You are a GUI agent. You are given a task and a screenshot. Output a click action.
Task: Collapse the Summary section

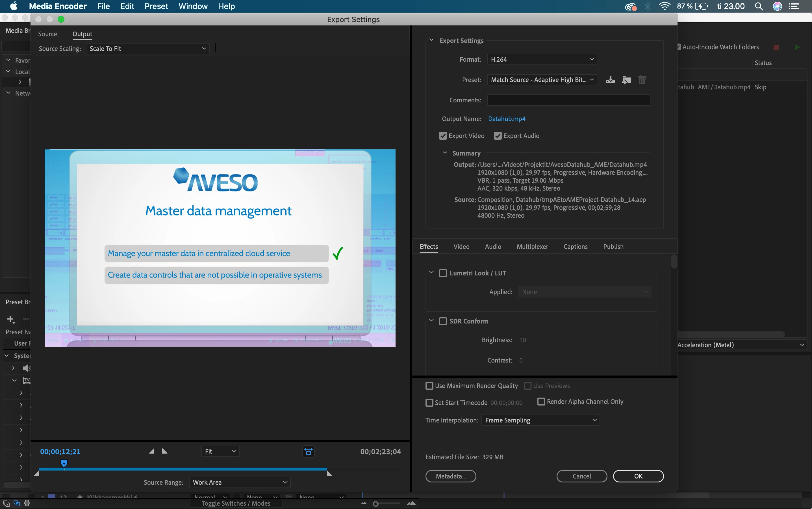pos(445,153)
